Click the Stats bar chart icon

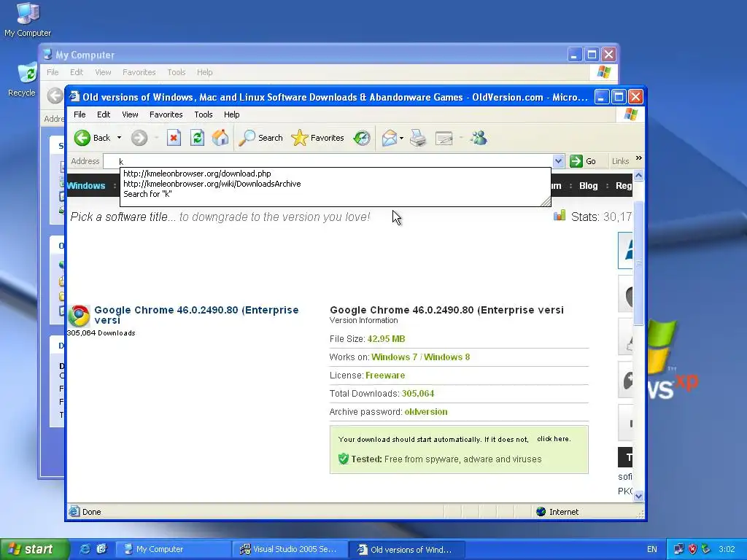pyautogui.click(x=560, y=216)
